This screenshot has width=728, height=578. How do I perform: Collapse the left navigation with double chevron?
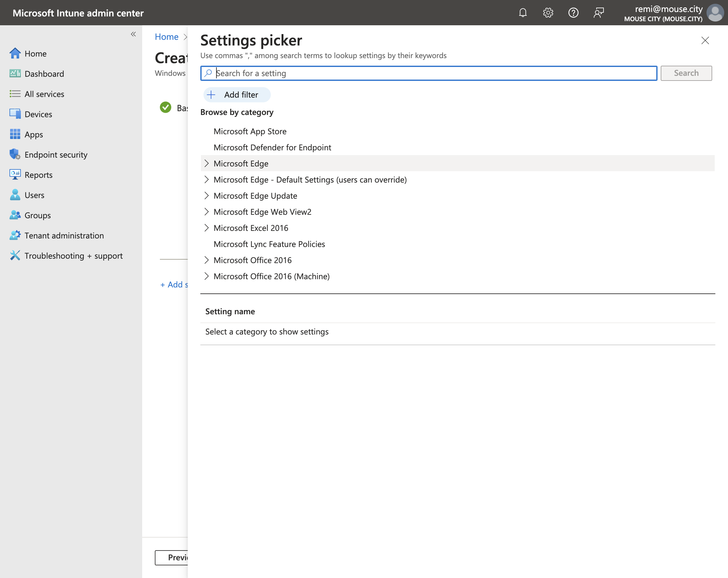tap(133, 34)
